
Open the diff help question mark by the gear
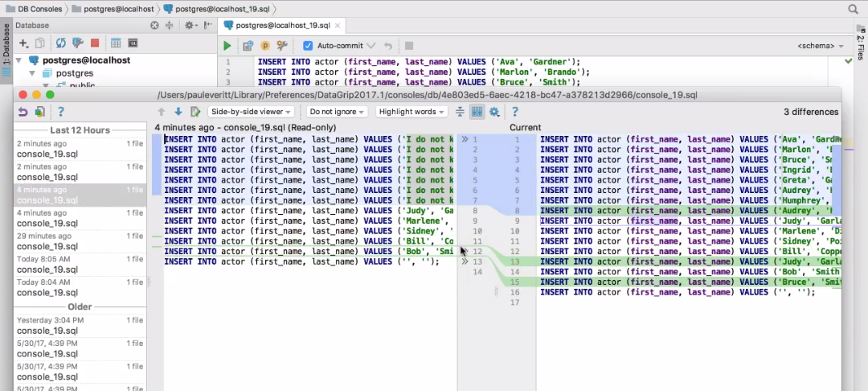pos(515,112)
